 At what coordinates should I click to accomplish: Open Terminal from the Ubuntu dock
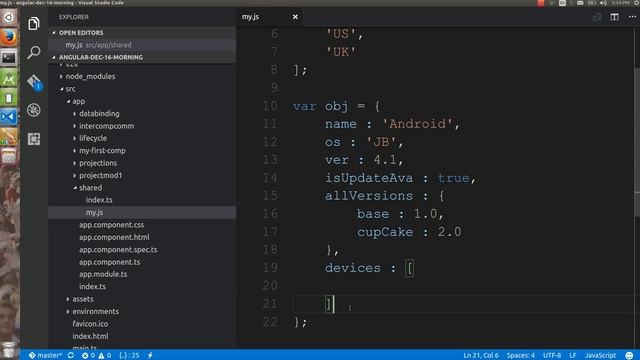point(9,58)
